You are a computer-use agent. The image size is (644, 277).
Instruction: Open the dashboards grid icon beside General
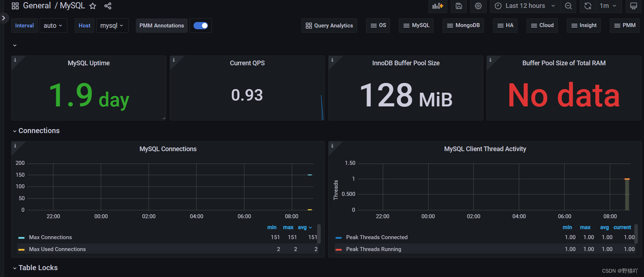point(15,6)
